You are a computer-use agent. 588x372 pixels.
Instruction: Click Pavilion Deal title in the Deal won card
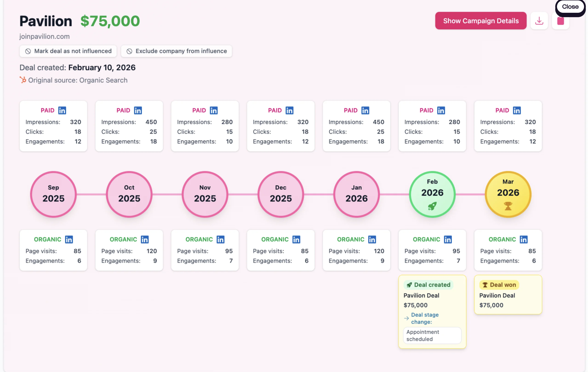pos(497,295)
